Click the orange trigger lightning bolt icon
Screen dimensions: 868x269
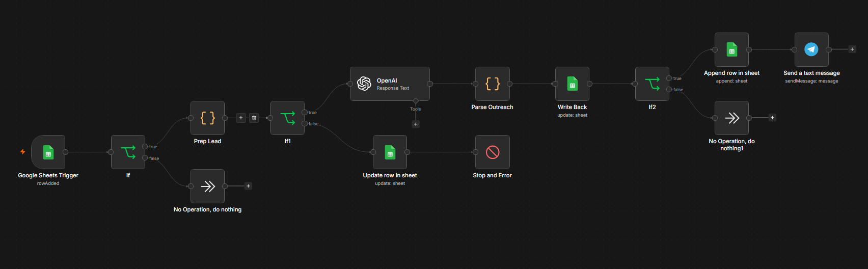pyautogui.click(x=22, y=152)
